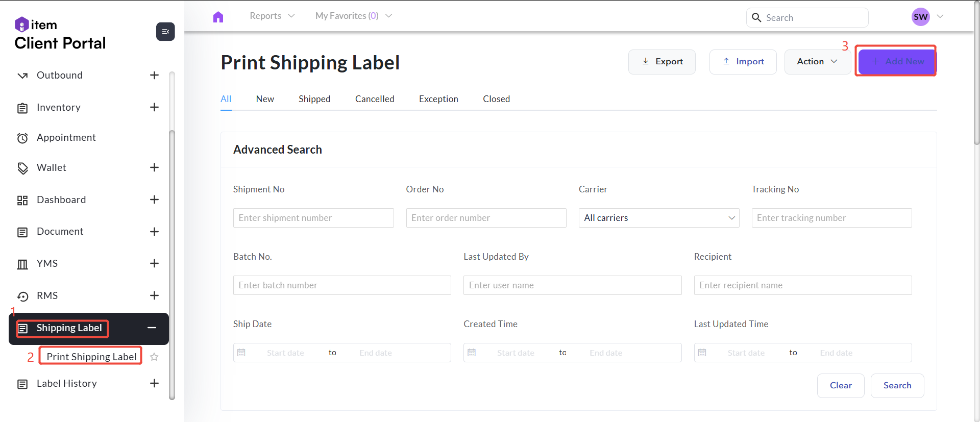Open the All carriers dropdown
This screenshot has height=422, width=980.
click(x=658, y=218)
